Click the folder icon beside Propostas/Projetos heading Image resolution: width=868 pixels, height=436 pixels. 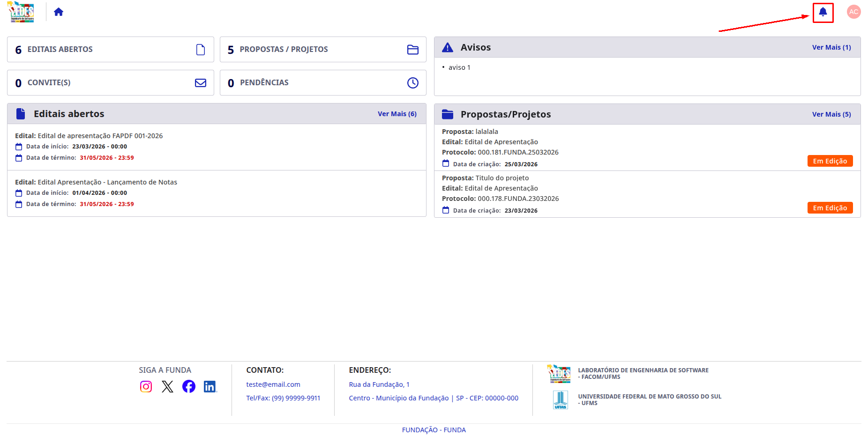(x=448, y=114)
